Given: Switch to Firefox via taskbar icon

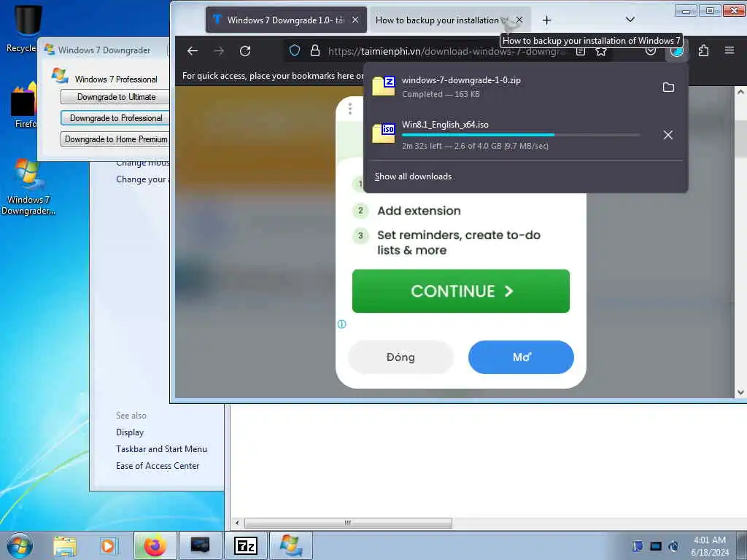Looking at the screenshot, I should pos(155,545).
